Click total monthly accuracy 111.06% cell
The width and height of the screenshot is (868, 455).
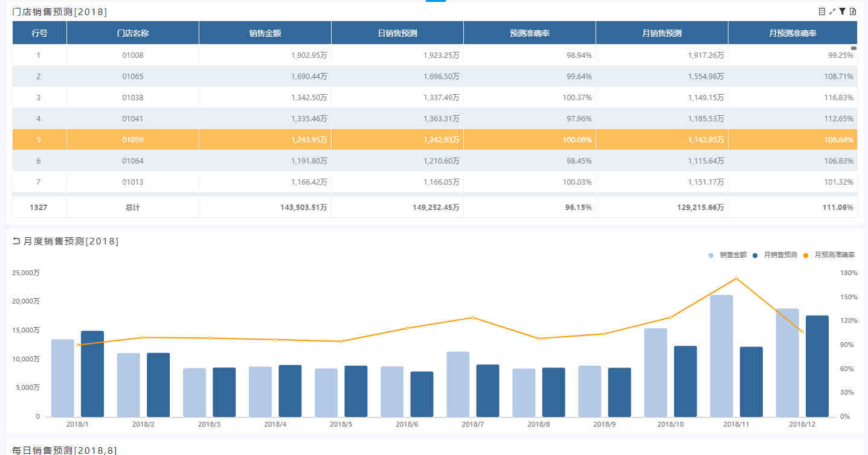[x=793, y=207]
